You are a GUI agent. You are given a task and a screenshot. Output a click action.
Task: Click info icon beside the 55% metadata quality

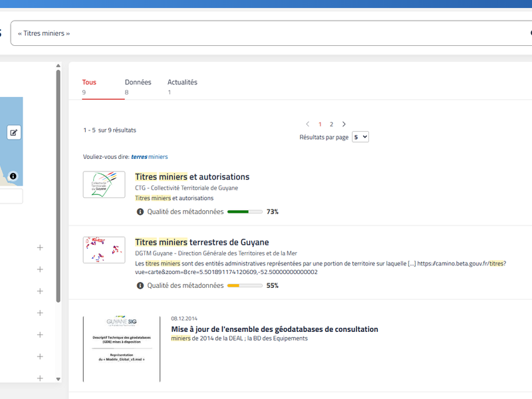140,285
